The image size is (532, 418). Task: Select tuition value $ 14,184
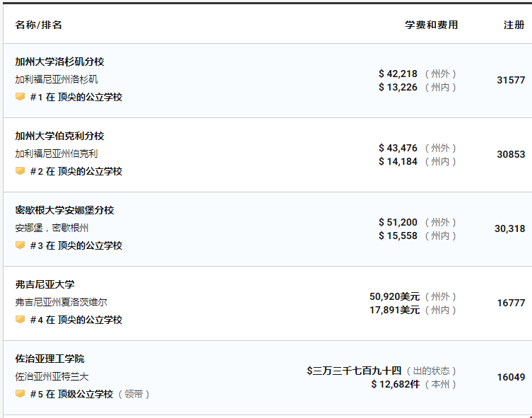[398, 161]
